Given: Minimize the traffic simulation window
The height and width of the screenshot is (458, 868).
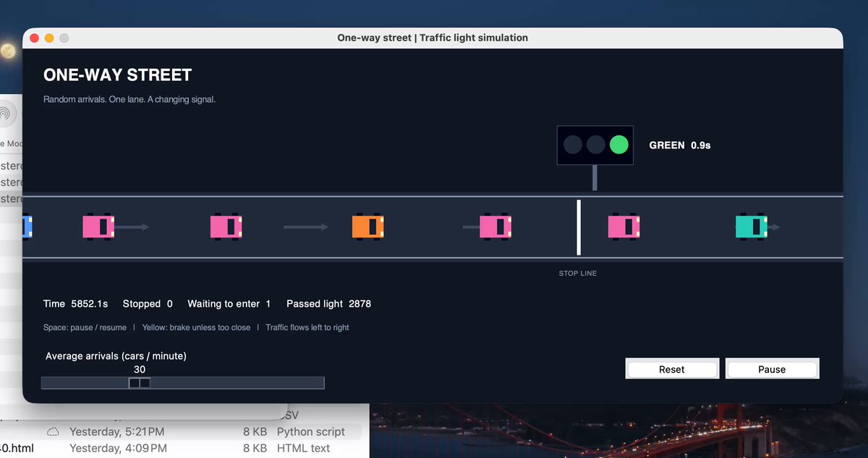Looking at the screenshot, I should tap(49, 38).
